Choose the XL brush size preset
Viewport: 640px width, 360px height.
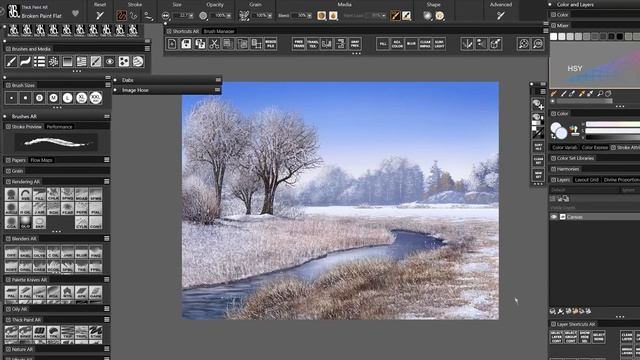[x=82, y=98]
